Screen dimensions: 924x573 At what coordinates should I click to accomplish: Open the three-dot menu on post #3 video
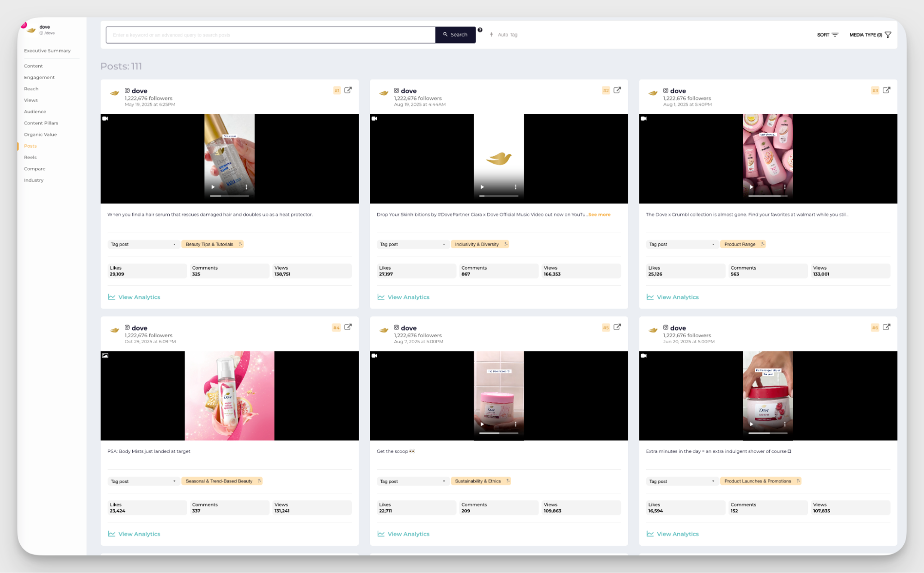pos(784,186)
